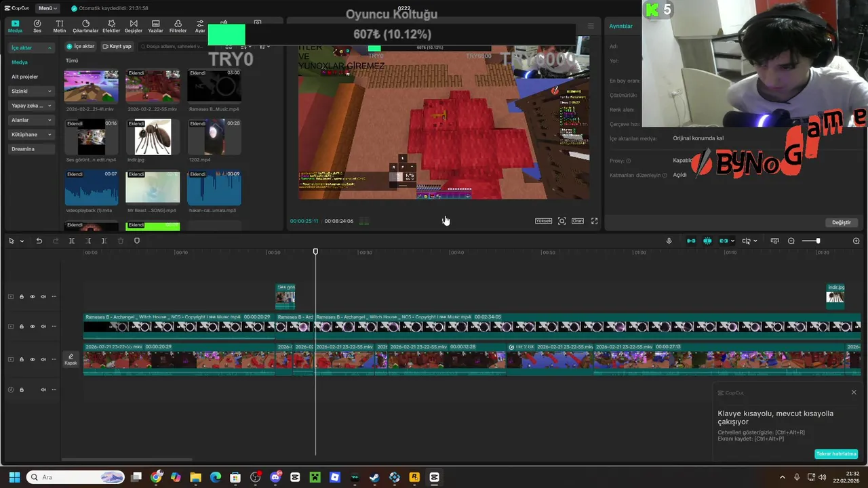Select the pointer selection tool
The width and height of the screenshot is (868, 488).
pos(12,241)
